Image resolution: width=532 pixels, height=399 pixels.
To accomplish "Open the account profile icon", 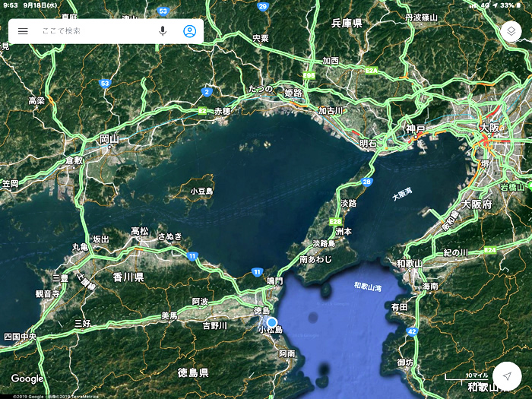I will pos(190,31).
